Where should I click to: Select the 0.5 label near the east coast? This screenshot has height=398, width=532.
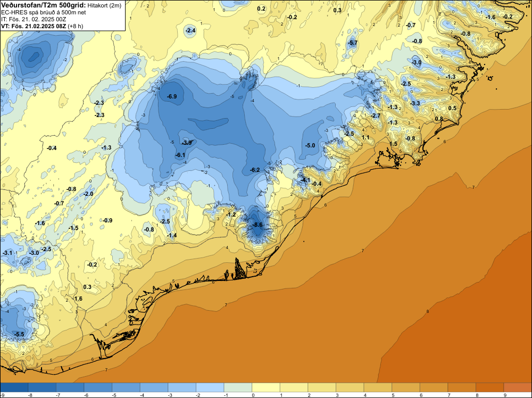pyautogui.click(x=452, y=108)
